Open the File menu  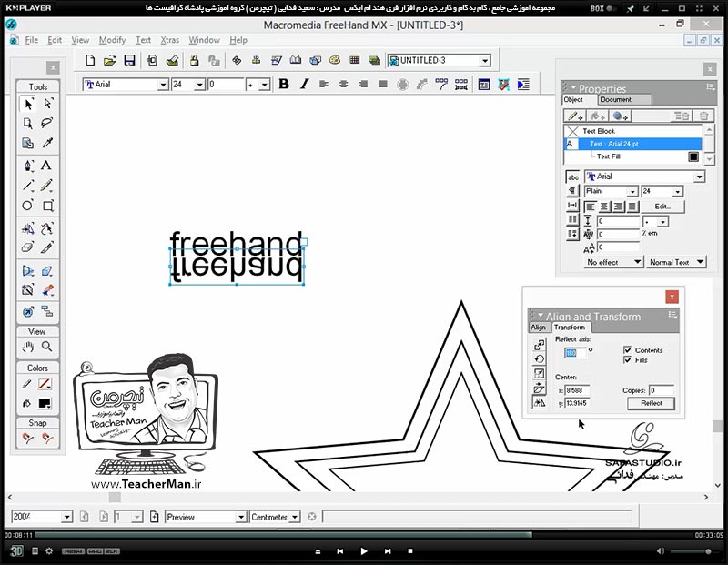coord(32,40)
